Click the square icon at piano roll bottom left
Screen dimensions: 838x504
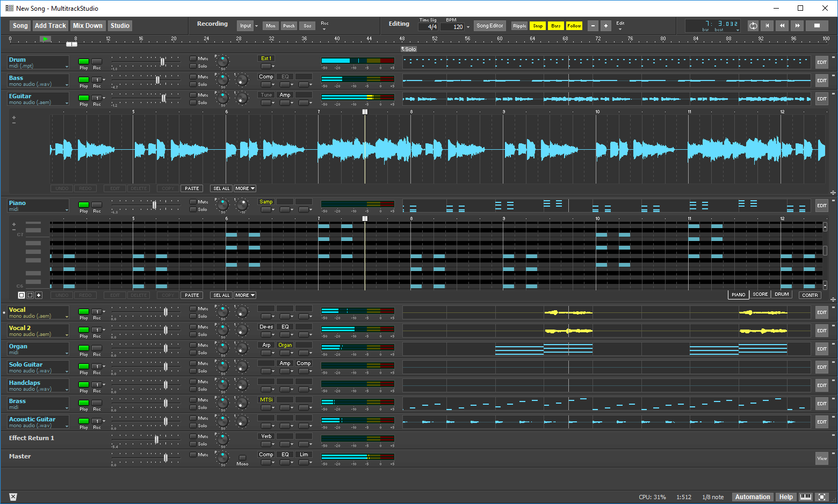pos(21,295)
